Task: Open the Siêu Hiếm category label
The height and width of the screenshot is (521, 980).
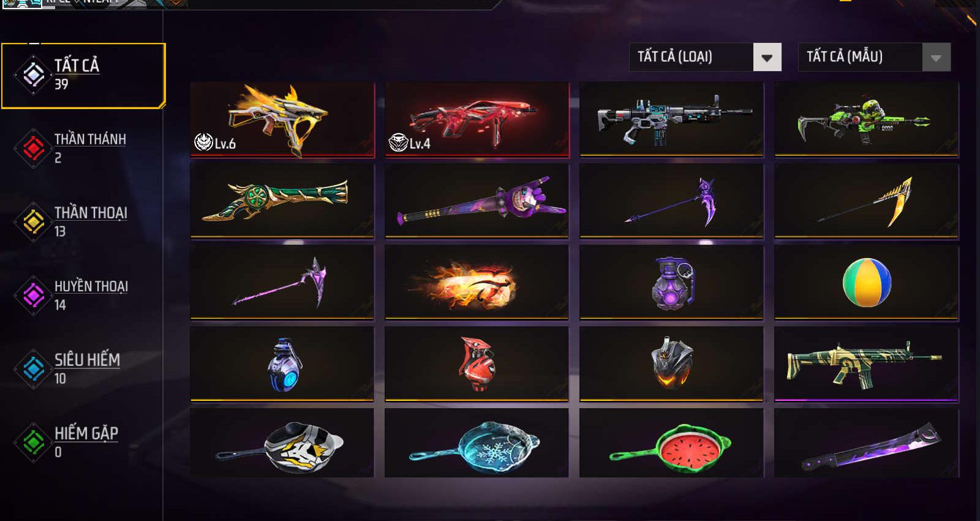Action: coord(87,360)
